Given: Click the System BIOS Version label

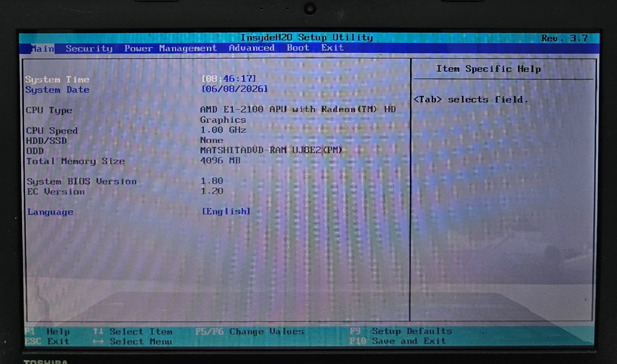Looking at the screenshot, I should (82, 182).
